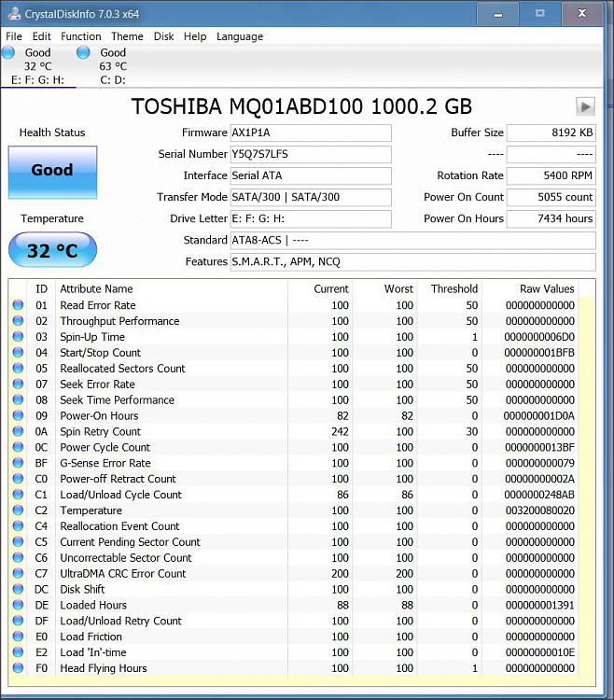The width and height of the screenshot is (614, 700).
Task: Open the File menu
Action: pyautogui.click(x=14, y=36)
